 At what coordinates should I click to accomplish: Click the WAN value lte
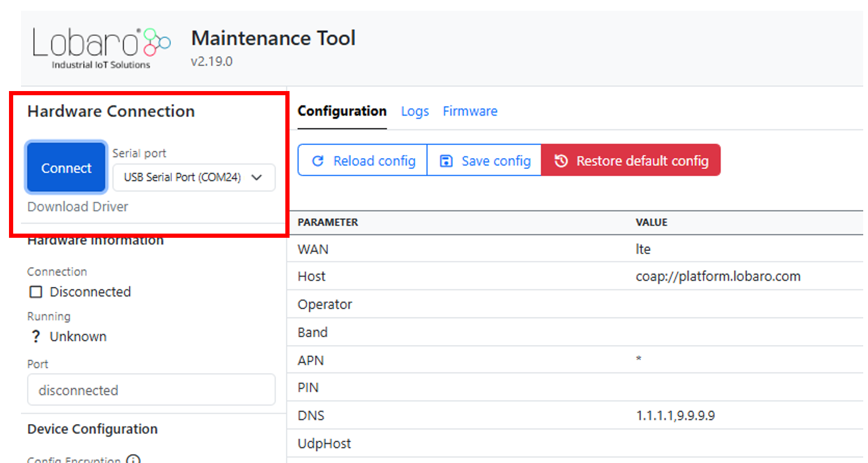coord(643,249)
